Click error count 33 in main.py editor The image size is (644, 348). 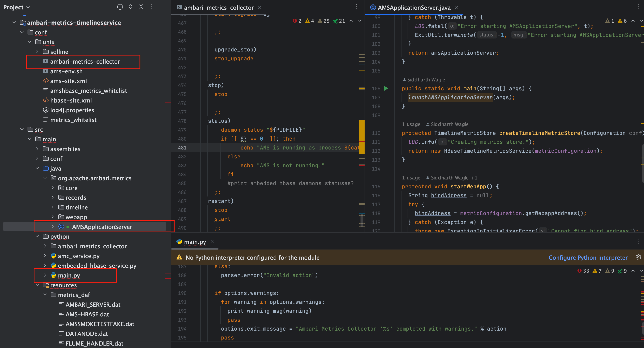click(583, 271)
